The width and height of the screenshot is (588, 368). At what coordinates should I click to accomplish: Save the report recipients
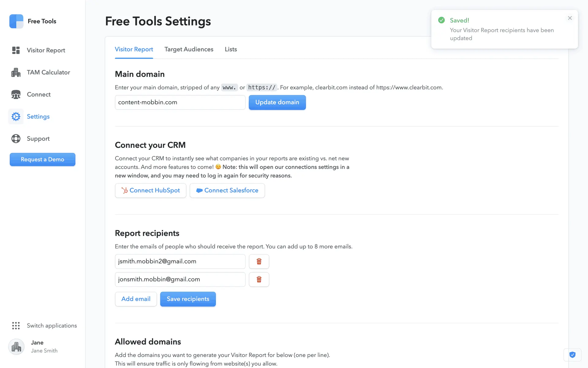pos(188,299)
